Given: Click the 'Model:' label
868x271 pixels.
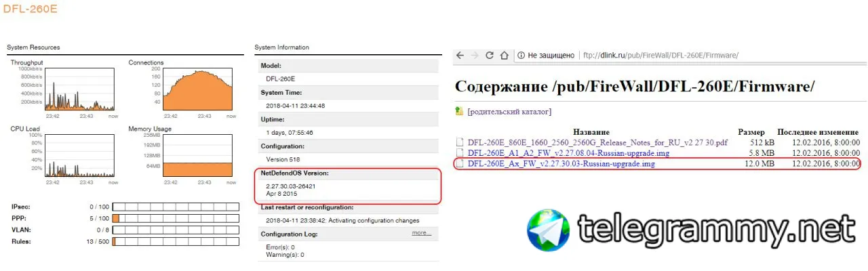Looking at the screenshot, I should click(x=271, y=66).
